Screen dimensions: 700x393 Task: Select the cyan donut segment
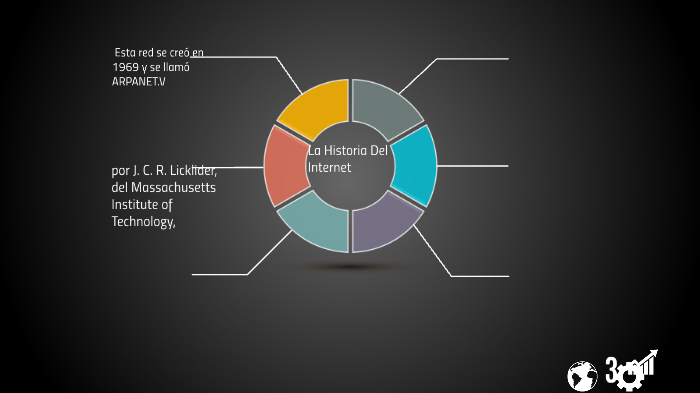coord(416,166)
